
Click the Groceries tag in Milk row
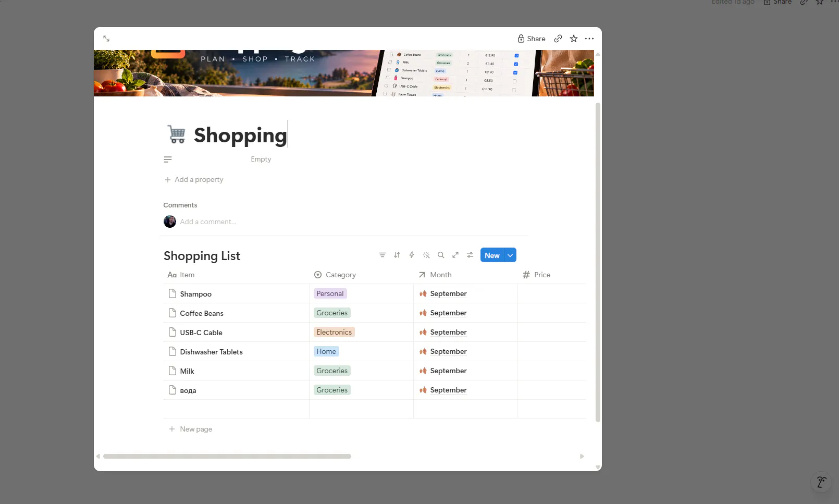tap(332, 371)
